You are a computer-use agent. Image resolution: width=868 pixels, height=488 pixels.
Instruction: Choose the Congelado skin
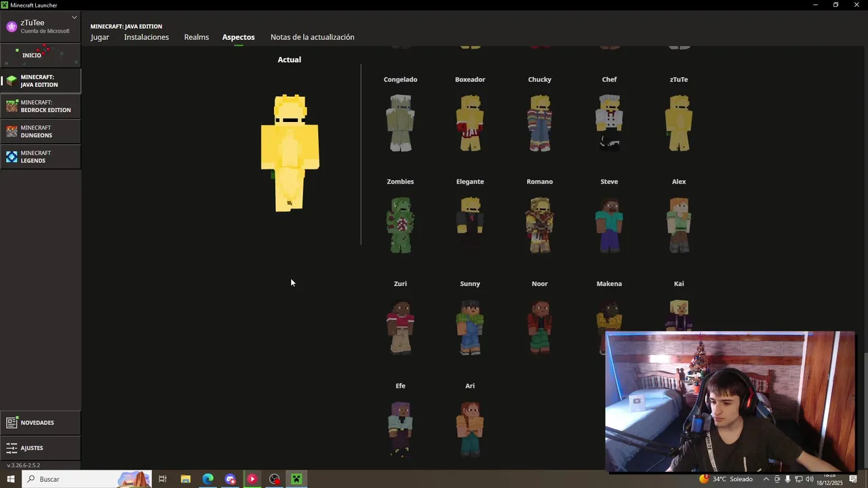[400, 123]
